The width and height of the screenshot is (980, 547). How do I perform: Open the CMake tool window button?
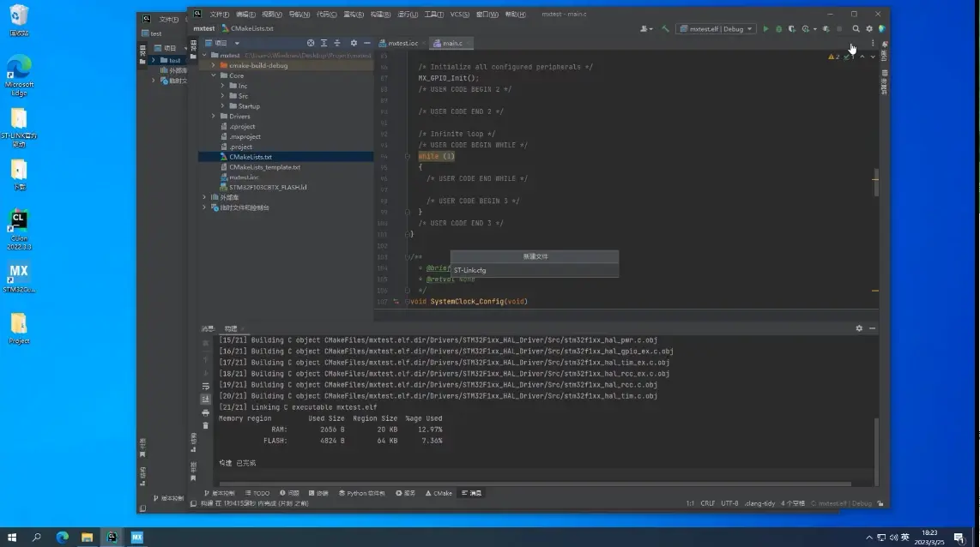[439, 493]
